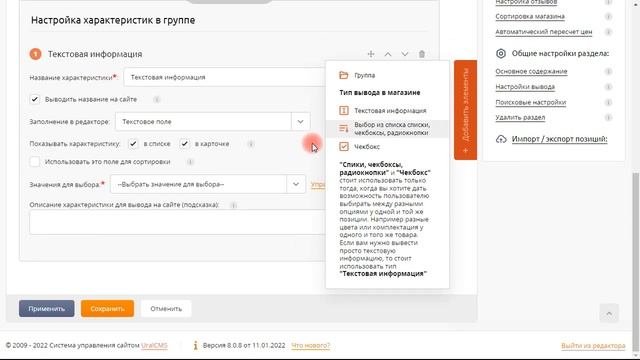The width and height of the screenshot is (640, 360).
Task: Open the Что нового? link
Action: tap(311, 345)
